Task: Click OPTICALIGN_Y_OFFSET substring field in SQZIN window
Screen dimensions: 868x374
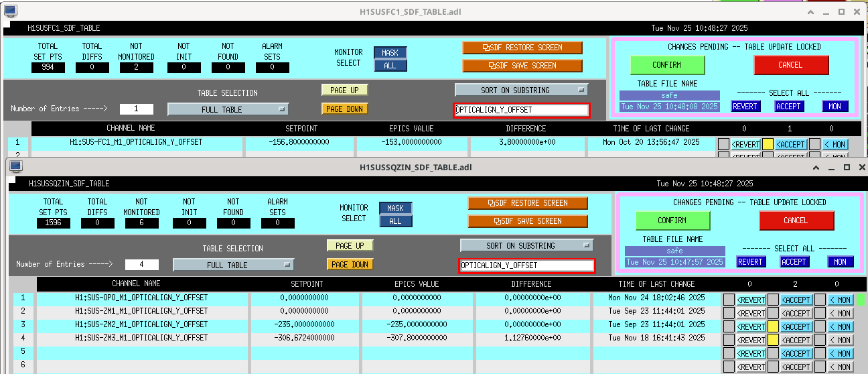Action: [526, 265]
